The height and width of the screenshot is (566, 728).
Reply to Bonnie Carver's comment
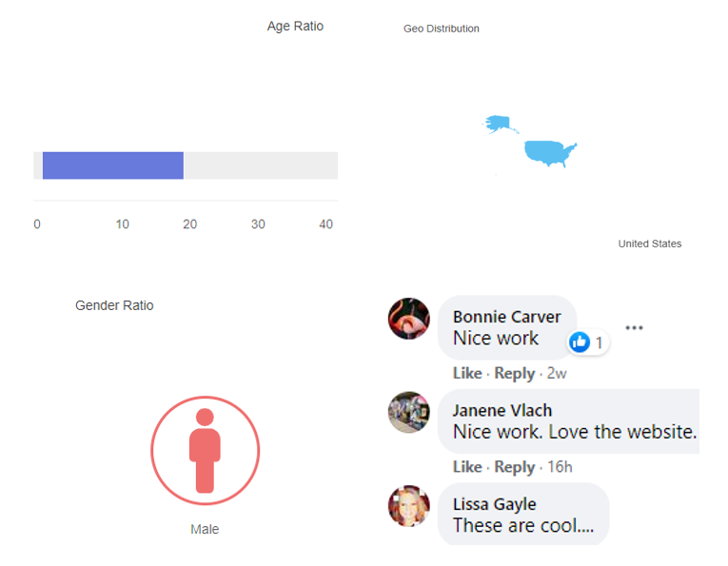tap(514, 373)
